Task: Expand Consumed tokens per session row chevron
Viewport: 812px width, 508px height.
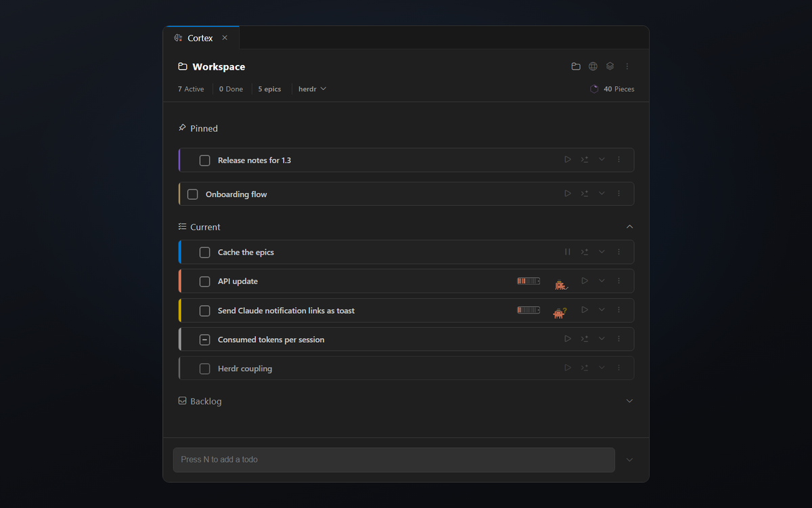Action: [602, 339]
